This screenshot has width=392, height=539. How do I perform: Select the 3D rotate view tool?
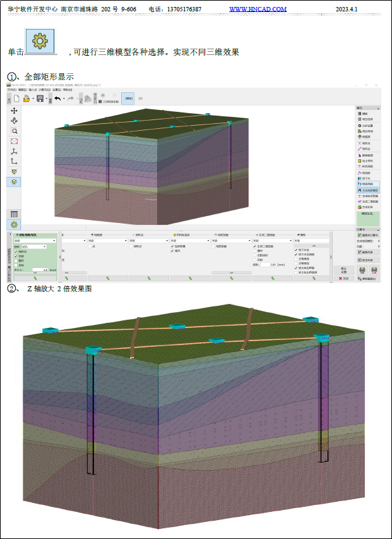click(14, 121)
